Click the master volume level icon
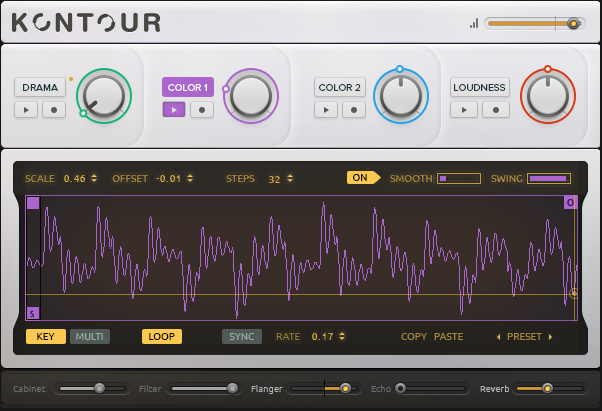The image size is (602, 411). point(474,23)
